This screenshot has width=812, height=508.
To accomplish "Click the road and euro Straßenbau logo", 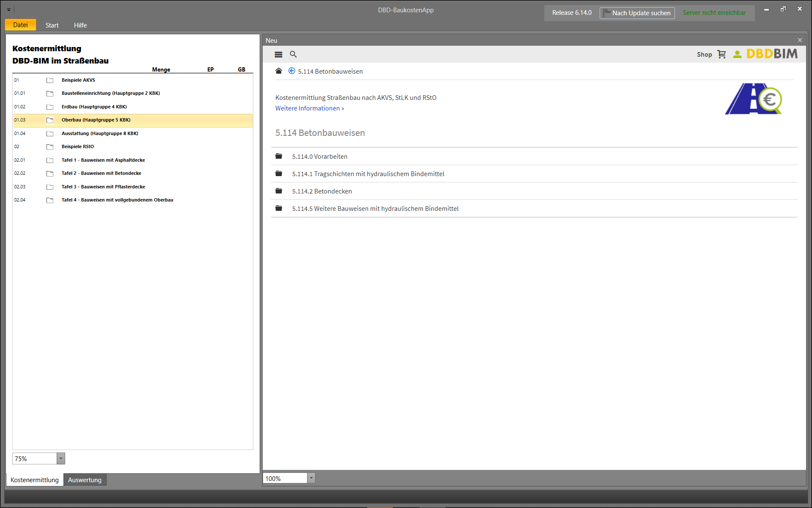I will pyautogui.click(x=754, y=99).
